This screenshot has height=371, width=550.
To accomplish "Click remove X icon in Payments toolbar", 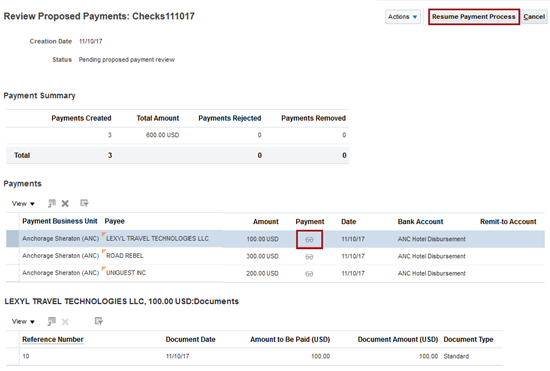I will click(x=65, y=203).
